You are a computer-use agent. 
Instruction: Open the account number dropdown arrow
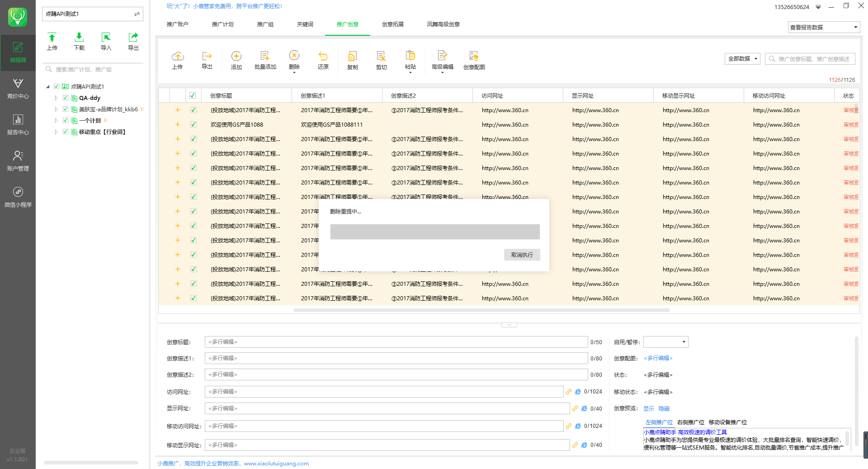818,7
